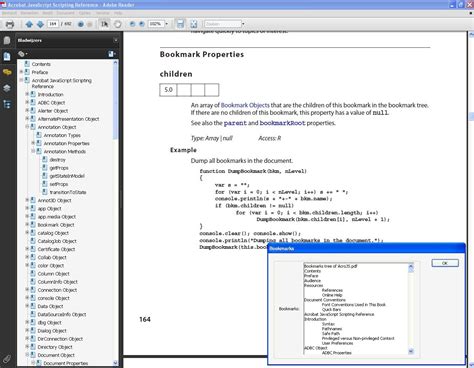
Task: Expand the ADBC Object bookmark
Action: pos(27,102)
